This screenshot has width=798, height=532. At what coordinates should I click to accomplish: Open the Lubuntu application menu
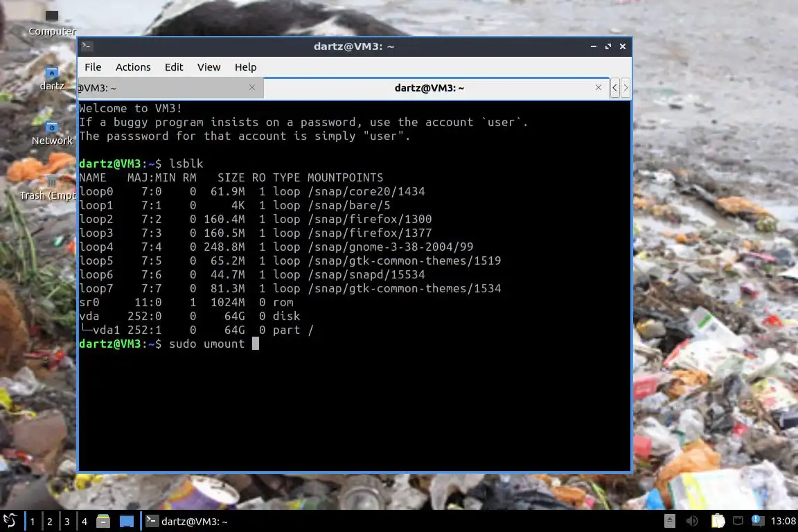coord(10,521)
